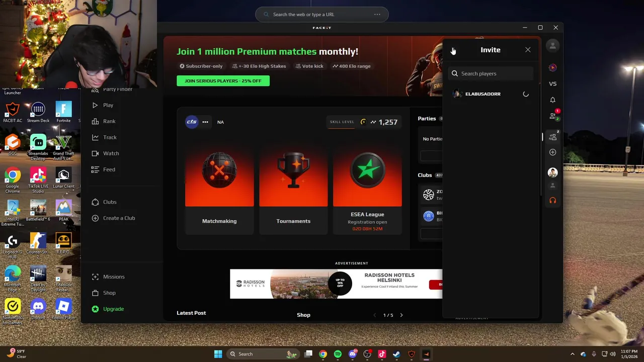Click the purple play icon in right rail

tap(552, 67)
